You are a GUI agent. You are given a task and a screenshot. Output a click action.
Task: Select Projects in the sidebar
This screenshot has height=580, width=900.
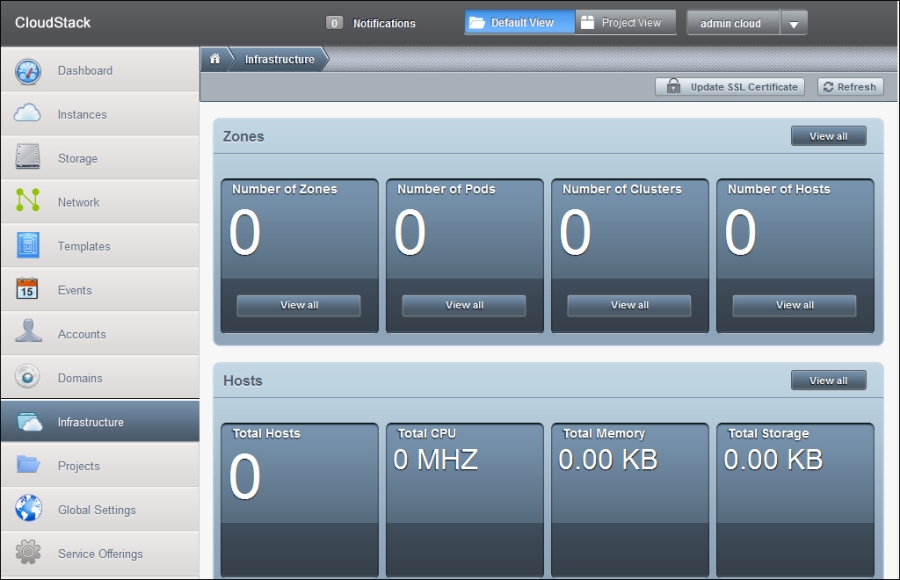(79, 466)
